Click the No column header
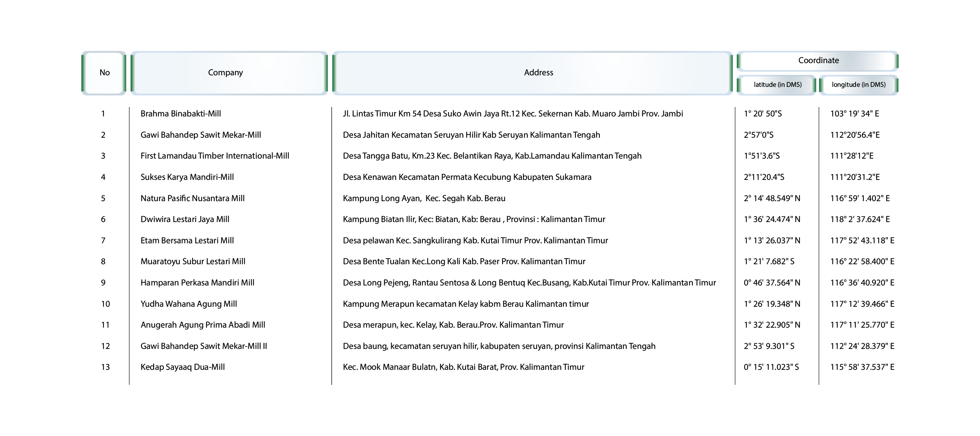 (104, 73)
